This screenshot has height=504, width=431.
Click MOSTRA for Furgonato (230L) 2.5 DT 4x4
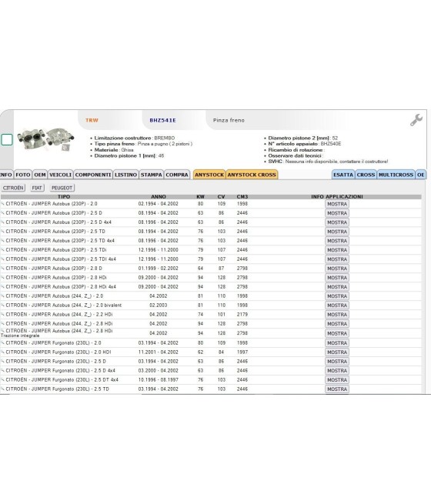(x=337, y=380)
